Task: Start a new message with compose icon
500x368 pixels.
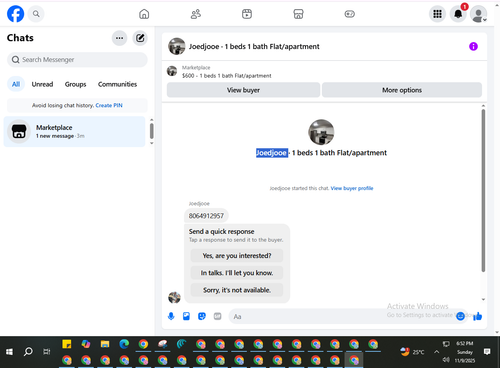Action: [140, 38]
